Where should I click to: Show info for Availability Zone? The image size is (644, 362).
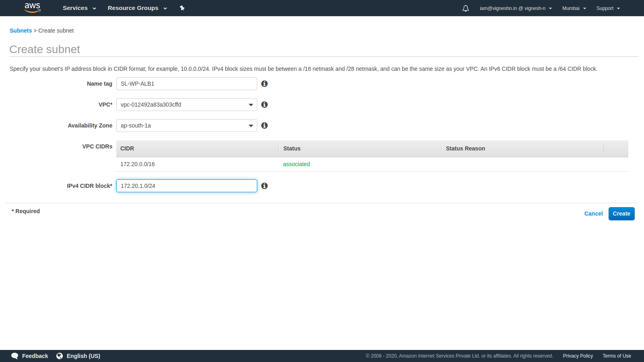pos(264,125)
